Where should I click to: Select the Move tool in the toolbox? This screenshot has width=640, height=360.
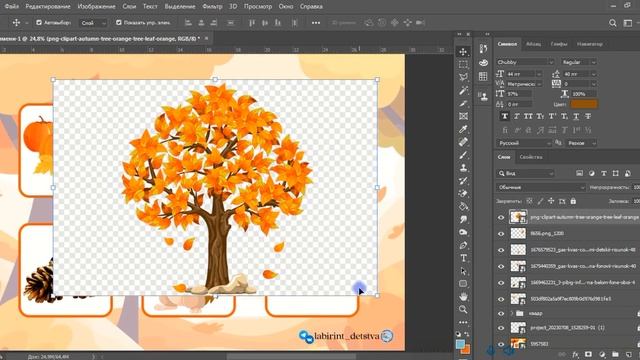(463, 51)
